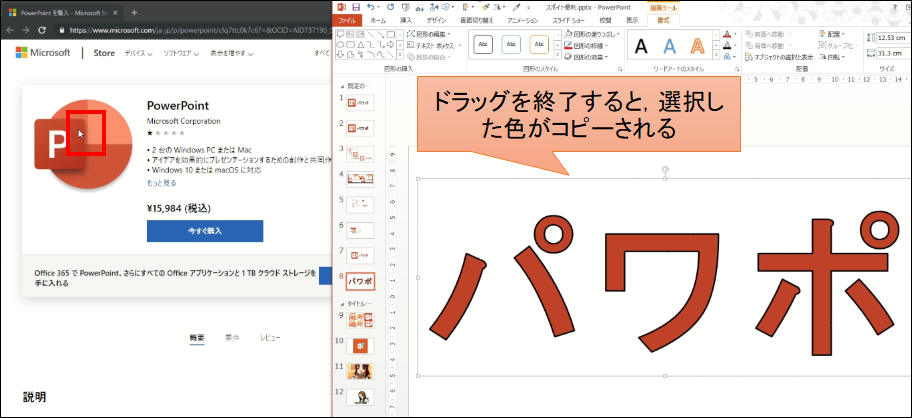Select the oval shape in shapes gallery
This screenshot has width=912, height=418.
tap(340, 45)
